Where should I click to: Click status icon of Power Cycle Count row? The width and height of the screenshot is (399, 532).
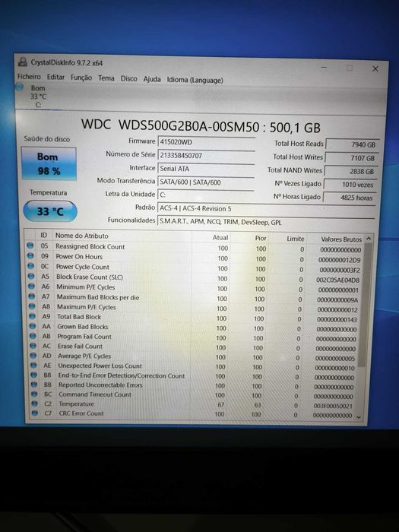(30, 266)
